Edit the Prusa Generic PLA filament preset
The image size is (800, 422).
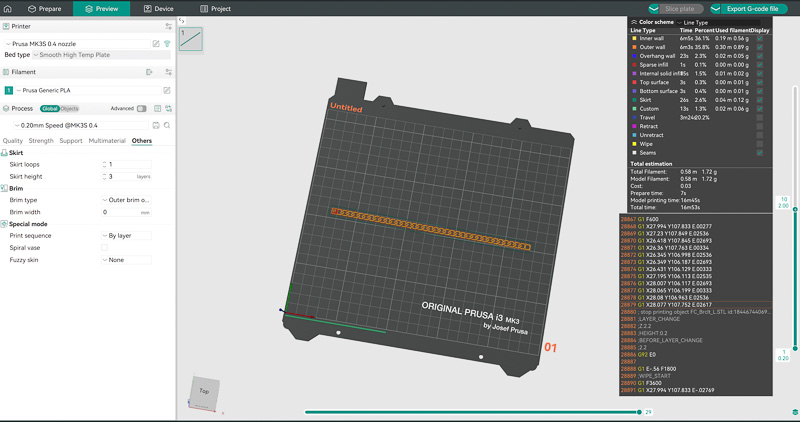coord(167,90)
